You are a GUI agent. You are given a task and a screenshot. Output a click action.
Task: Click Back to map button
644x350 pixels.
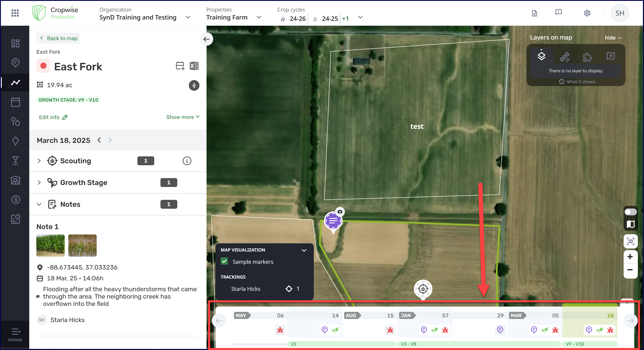58,38
